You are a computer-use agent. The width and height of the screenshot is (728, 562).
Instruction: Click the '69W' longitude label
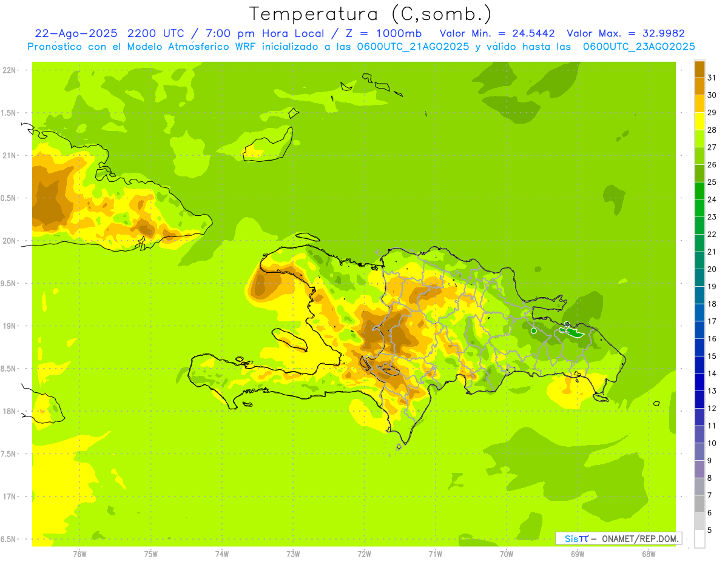click(x=578, y=554)
